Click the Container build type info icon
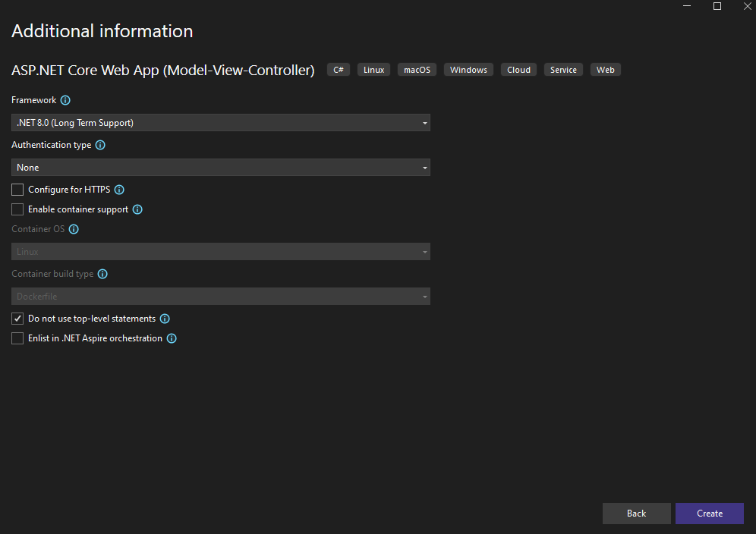 [102, 274]
